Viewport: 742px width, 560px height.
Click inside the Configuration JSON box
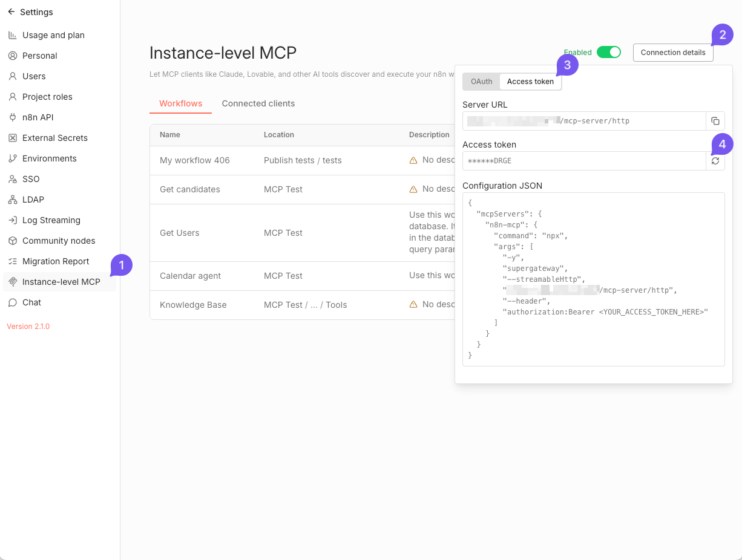(x=593, y=278)
